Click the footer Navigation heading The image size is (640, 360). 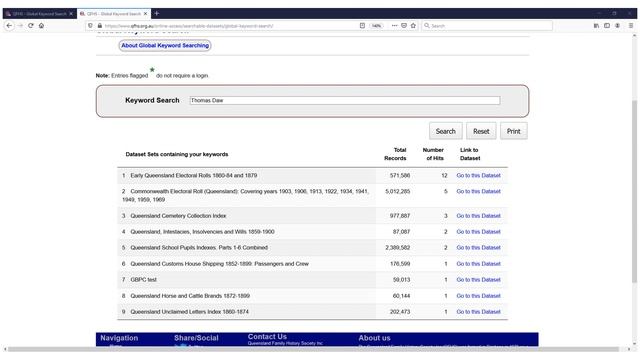pos(119,338)
